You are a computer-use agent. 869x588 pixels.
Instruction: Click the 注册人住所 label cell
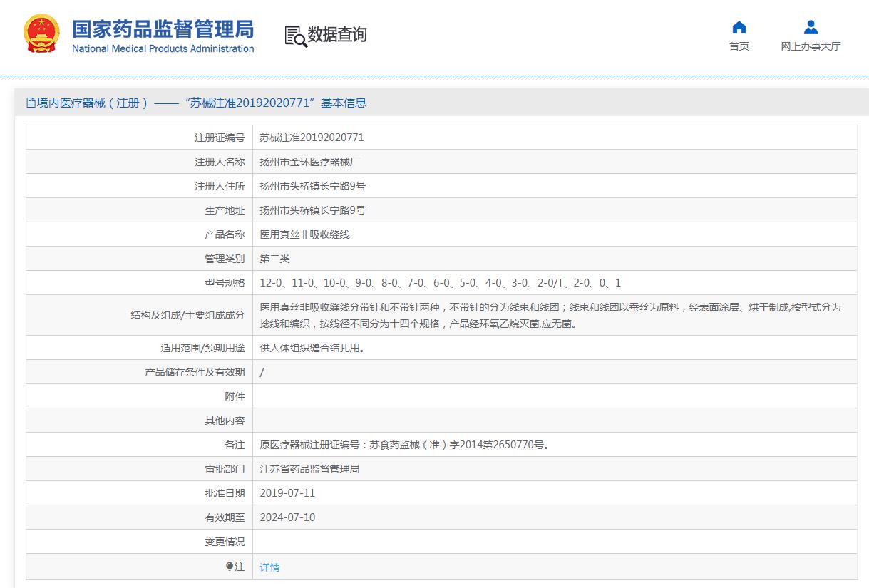click(140, 186)
